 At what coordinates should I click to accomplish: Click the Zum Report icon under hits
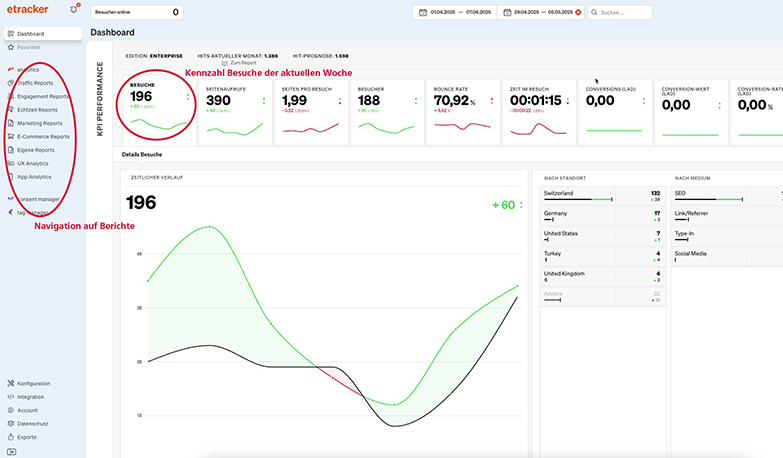point(225,63)
